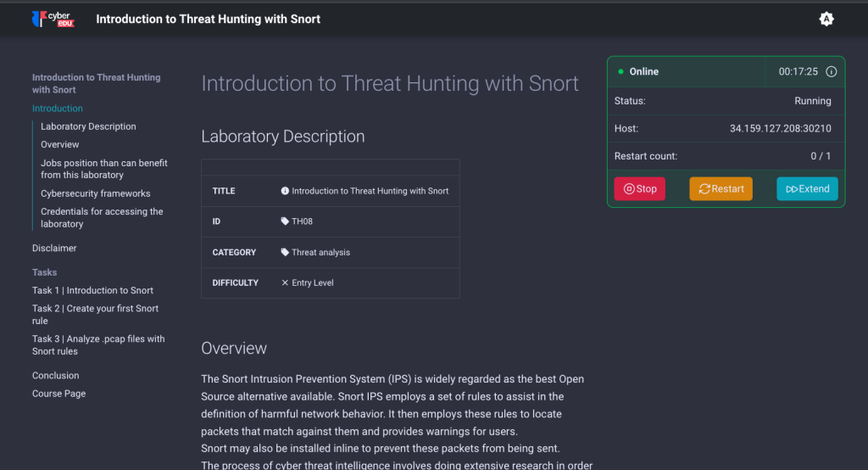Click the Running status value
The width and height of the screenshot is (868, 470).
813,101
